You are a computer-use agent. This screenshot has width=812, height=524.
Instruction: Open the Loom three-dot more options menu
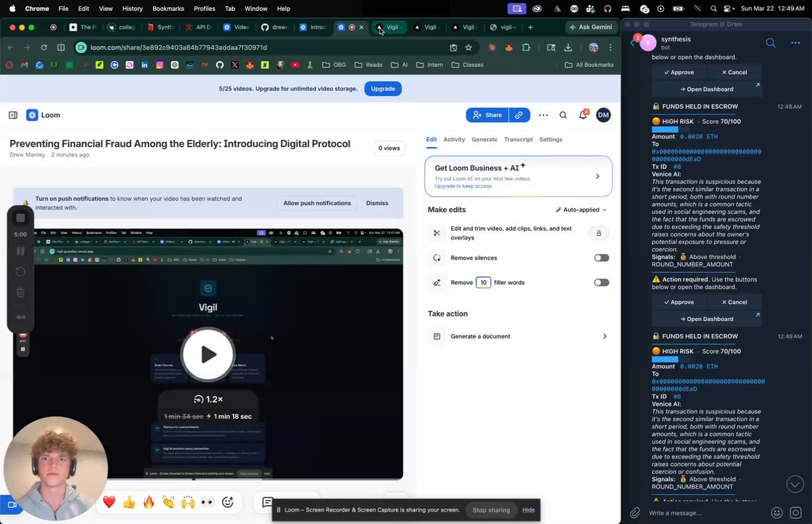pos(543,115)
